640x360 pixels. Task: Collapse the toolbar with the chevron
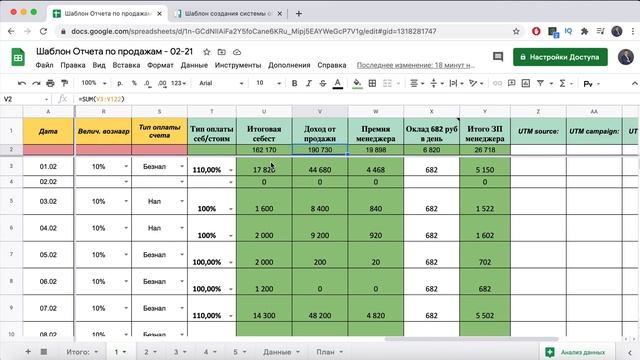[634, 83]
